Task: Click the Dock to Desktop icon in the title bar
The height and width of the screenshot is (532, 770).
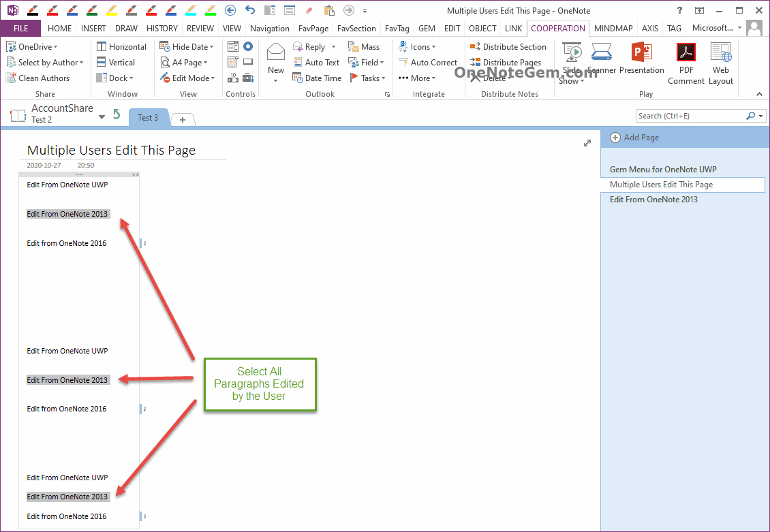Action: (x=270, y=10)
